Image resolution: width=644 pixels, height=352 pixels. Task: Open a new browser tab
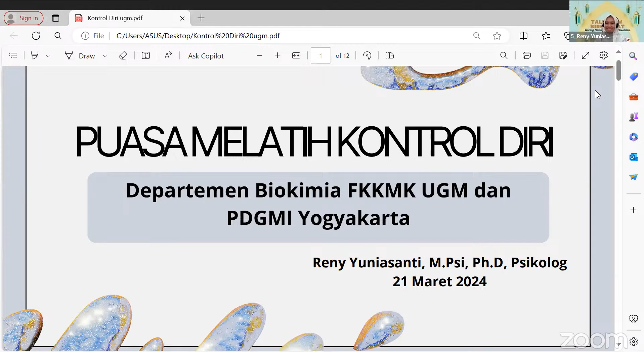[201, 18]
